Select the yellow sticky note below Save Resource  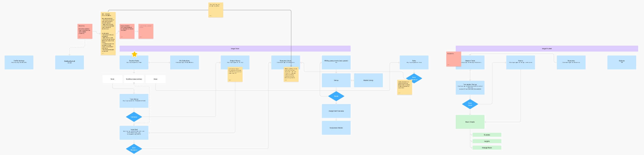pyautogui.click(x=405, y=87)
